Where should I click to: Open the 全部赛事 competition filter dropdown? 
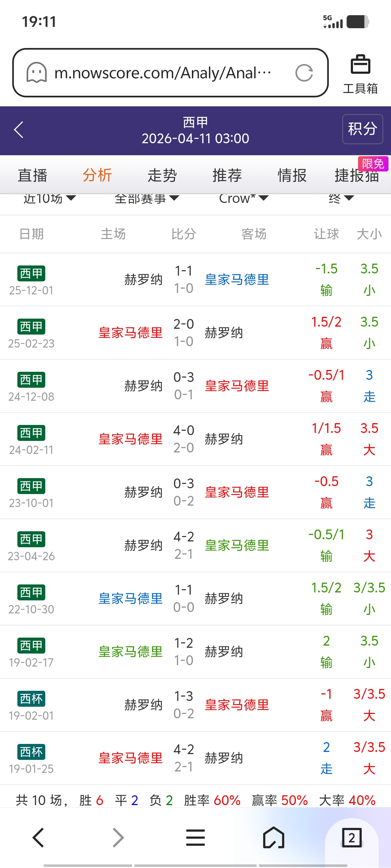[x=147, y=198]
